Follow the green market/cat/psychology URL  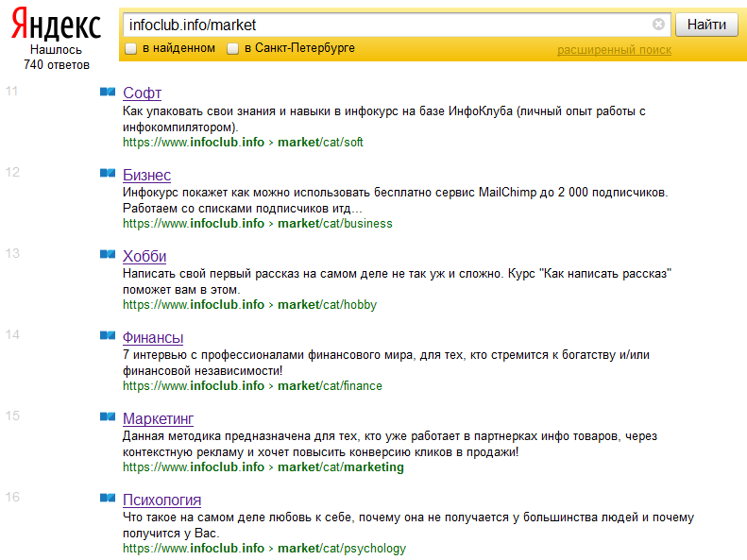click(264, 549)
